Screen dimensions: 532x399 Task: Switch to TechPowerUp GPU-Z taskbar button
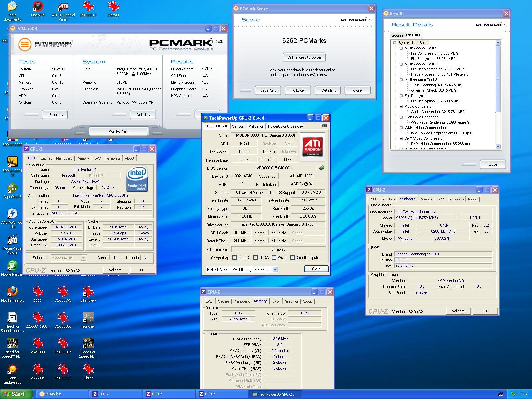pyautogui.click(x=275, y=394)
